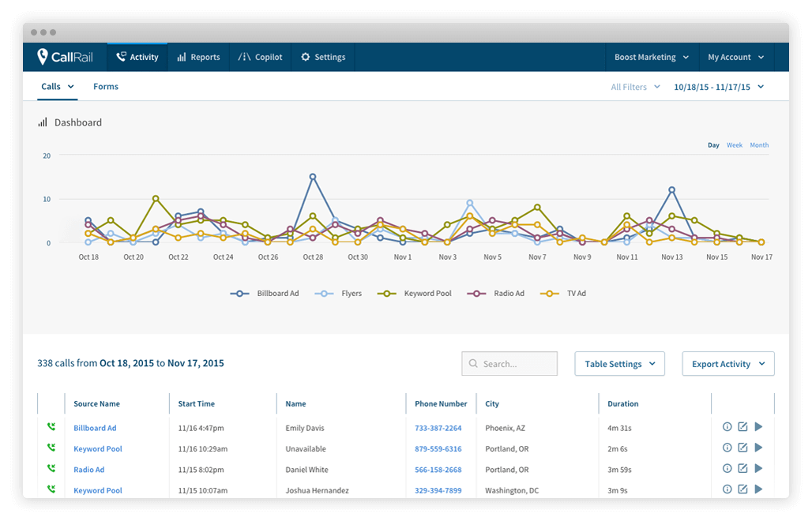Image resolution: width=812 pixels, height=521 pixels.
Task: Toggle the Flyers legend series
Action: (338, 294)
